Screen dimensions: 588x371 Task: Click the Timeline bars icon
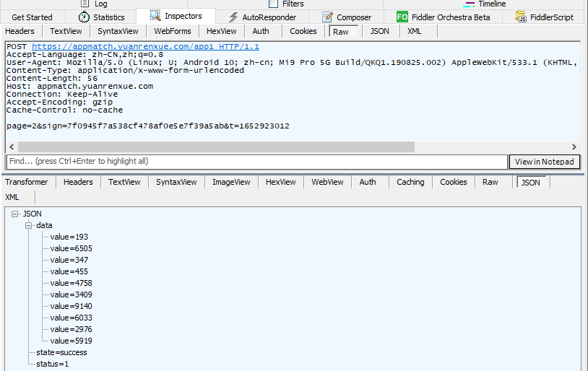click(469, 4)
